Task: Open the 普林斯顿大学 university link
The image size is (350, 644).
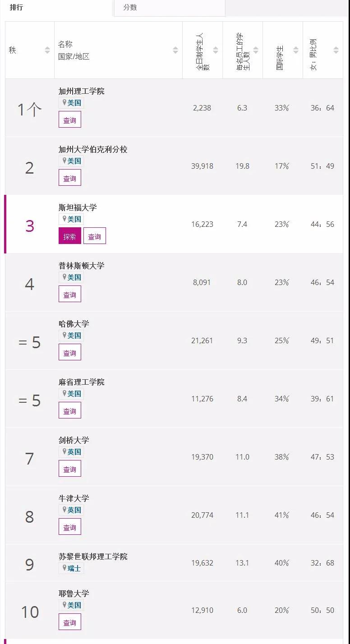Action: pos(82,266)
